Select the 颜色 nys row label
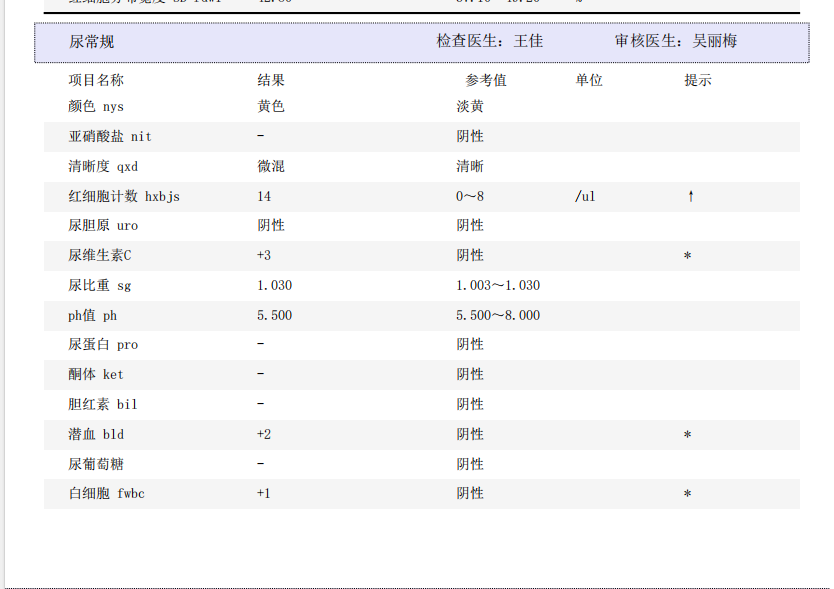Viewport: 834px width, 589px height. point(96,106)
